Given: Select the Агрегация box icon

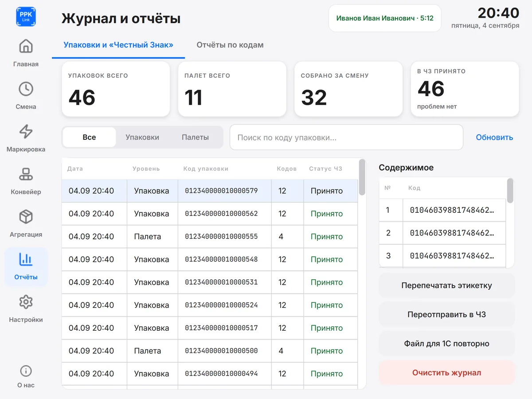Looking at the screenshot, I should [x=26, y=216].
